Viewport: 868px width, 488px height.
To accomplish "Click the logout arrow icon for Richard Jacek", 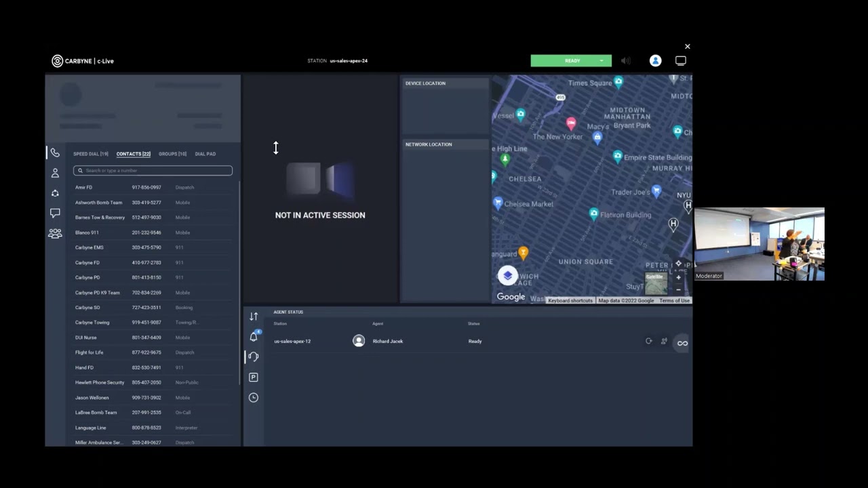I will (x=649, y=342).
